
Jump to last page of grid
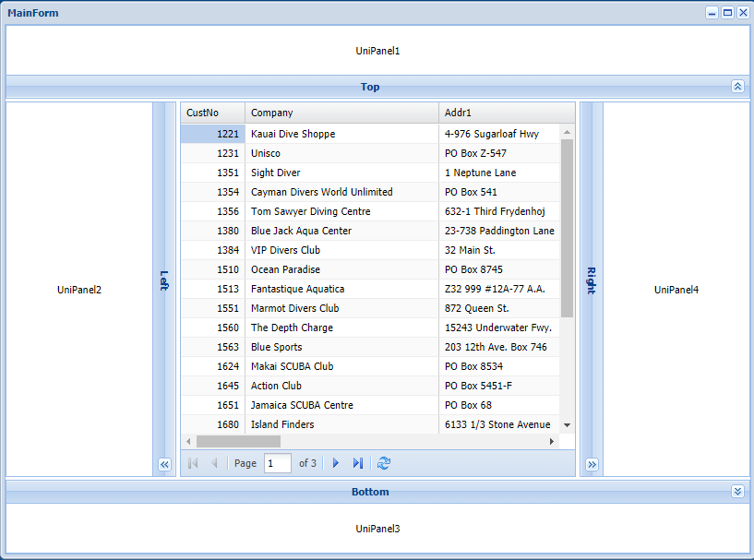(x=358, y=463)
